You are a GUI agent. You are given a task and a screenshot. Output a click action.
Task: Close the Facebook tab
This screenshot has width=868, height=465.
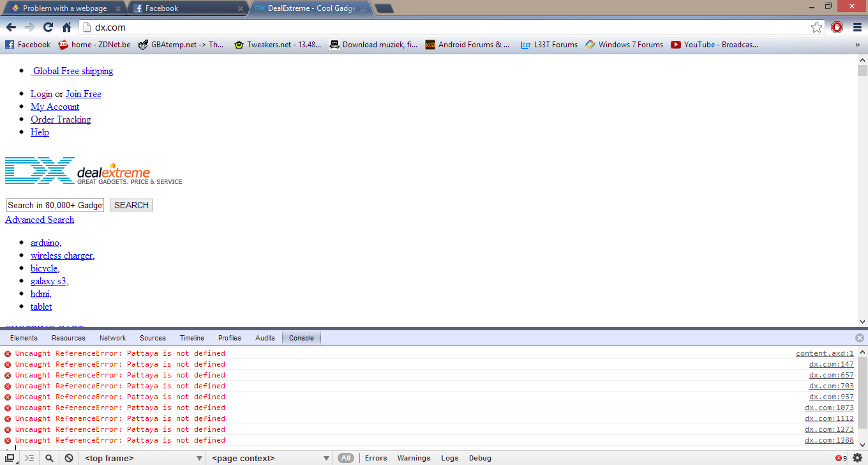(241, 9)
